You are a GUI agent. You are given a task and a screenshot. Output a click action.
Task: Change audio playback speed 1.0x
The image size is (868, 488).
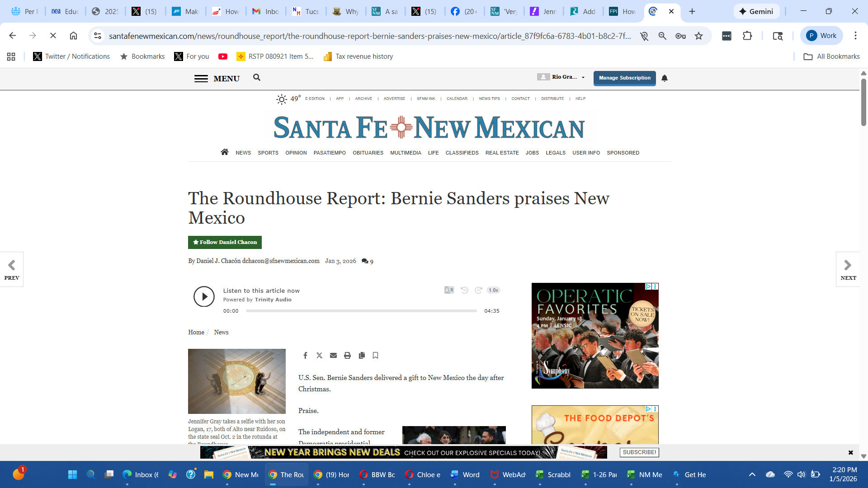coord(493,290)
